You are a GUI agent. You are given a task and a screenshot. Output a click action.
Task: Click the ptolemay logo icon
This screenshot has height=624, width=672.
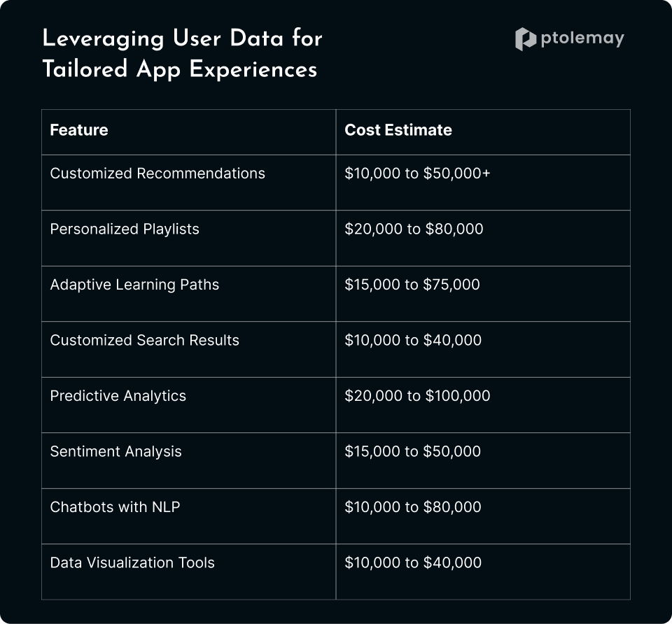coord(526,39)
